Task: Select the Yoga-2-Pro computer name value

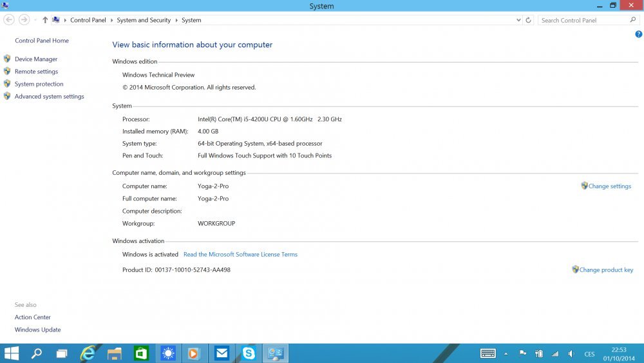Action: (x=213, y=186)
